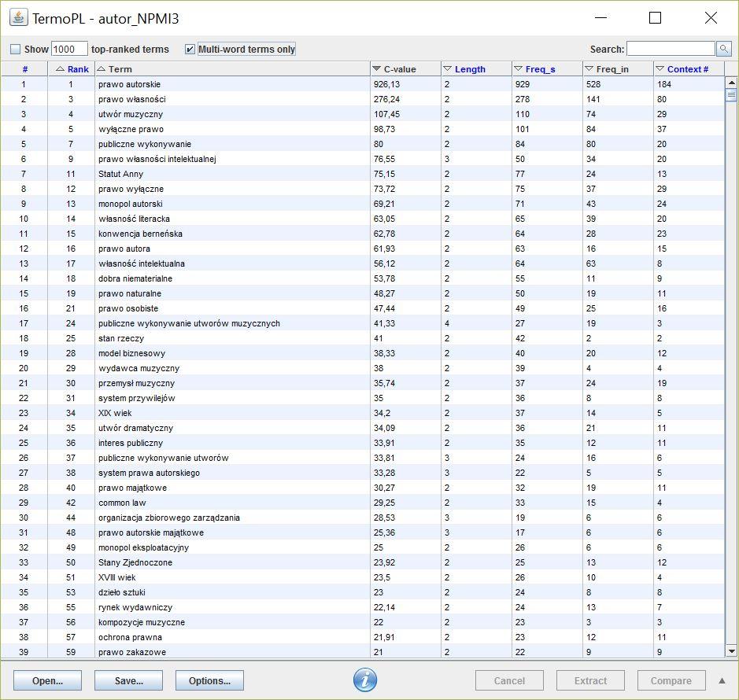Select the term 'prawo własności'

[132, 99]
